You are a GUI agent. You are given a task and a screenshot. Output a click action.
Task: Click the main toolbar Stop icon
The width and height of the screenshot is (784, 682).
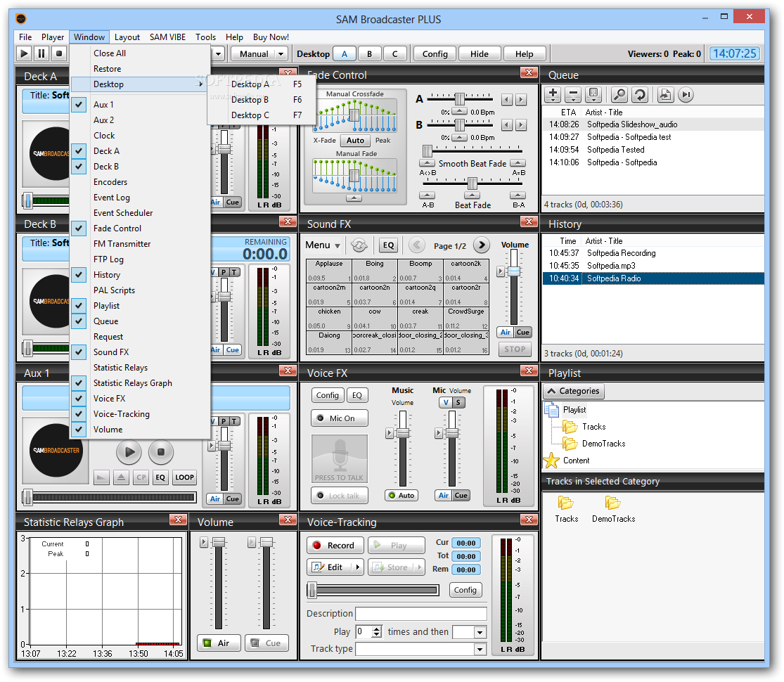click(x=59, y=53)
